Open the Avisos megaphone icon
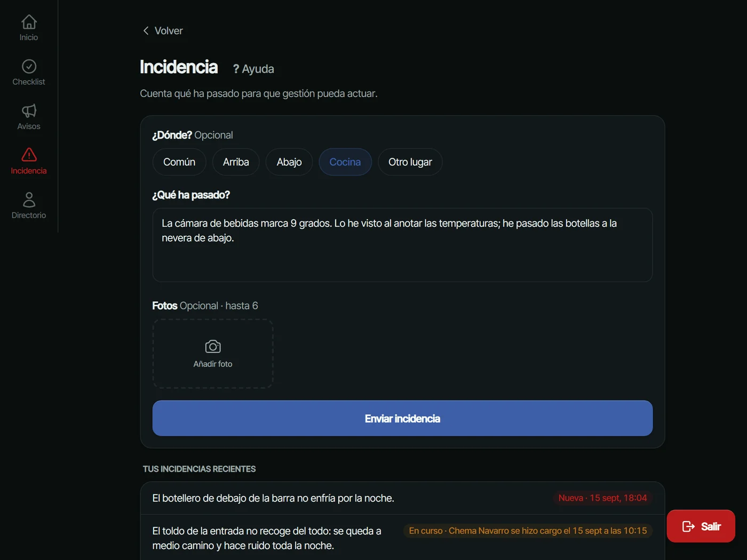 29,110
